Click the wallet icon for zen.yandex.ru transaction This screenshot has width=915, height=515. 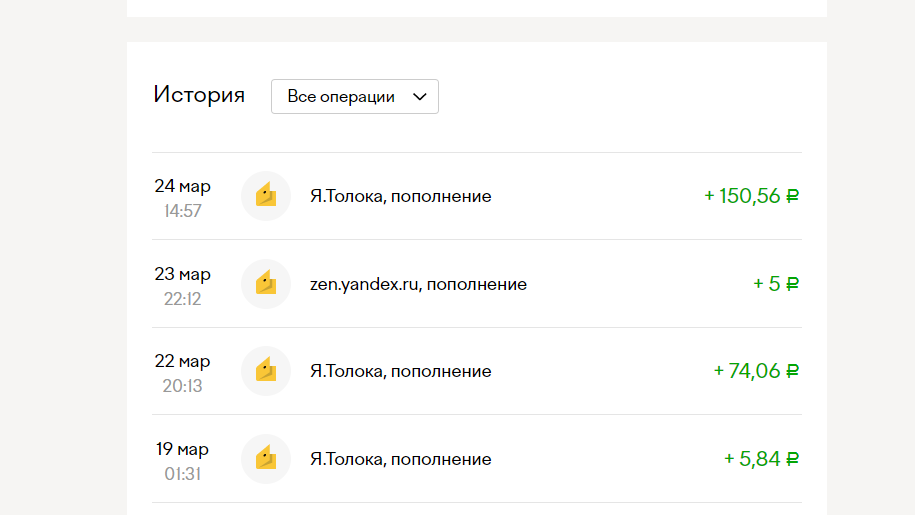pos(266,284)
